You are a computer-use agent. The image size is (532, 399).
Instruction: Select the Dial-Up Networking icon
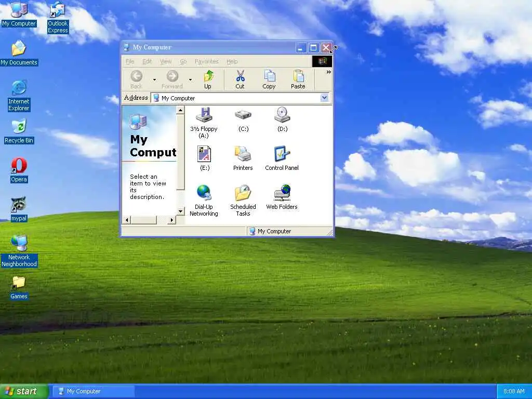point(204,201)
